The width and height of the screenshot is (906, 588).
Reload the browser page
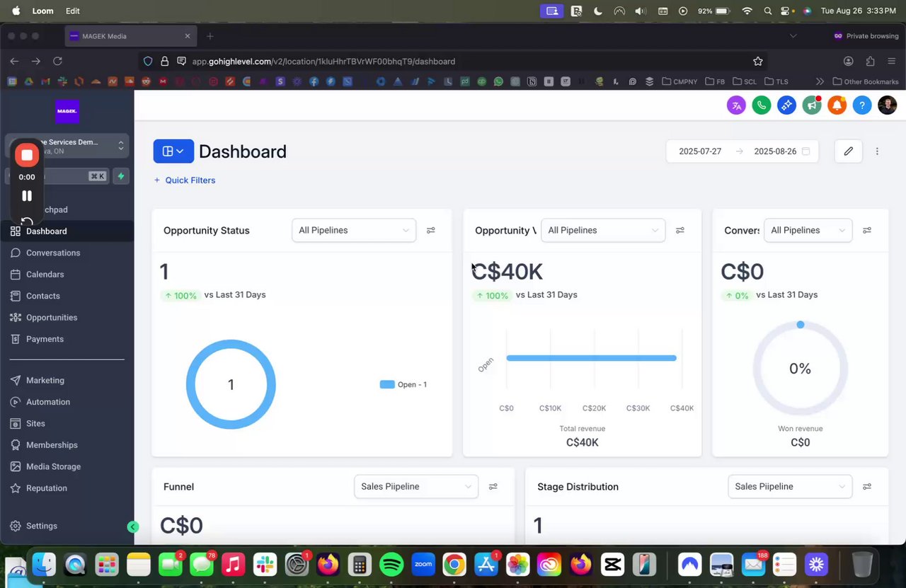pyautogui.click(x=57, y=62)
